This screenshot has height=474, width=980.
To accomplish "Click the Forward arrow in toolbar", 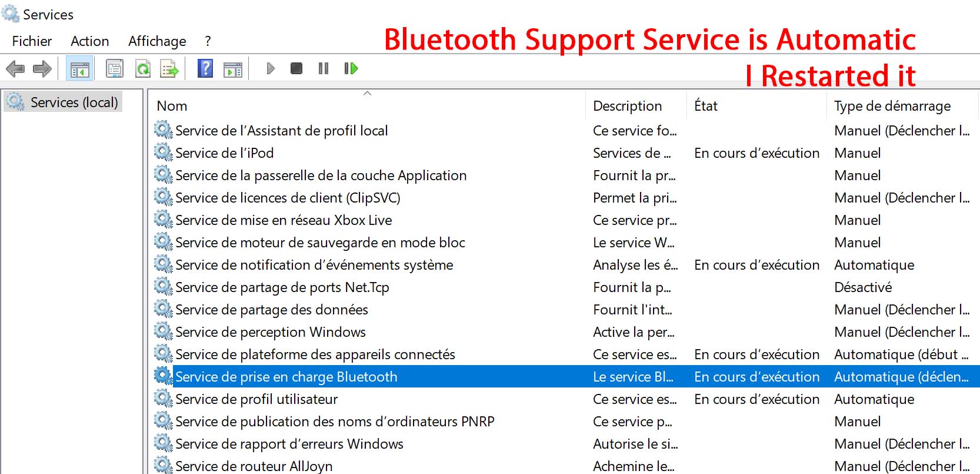I will pos(42,69).
